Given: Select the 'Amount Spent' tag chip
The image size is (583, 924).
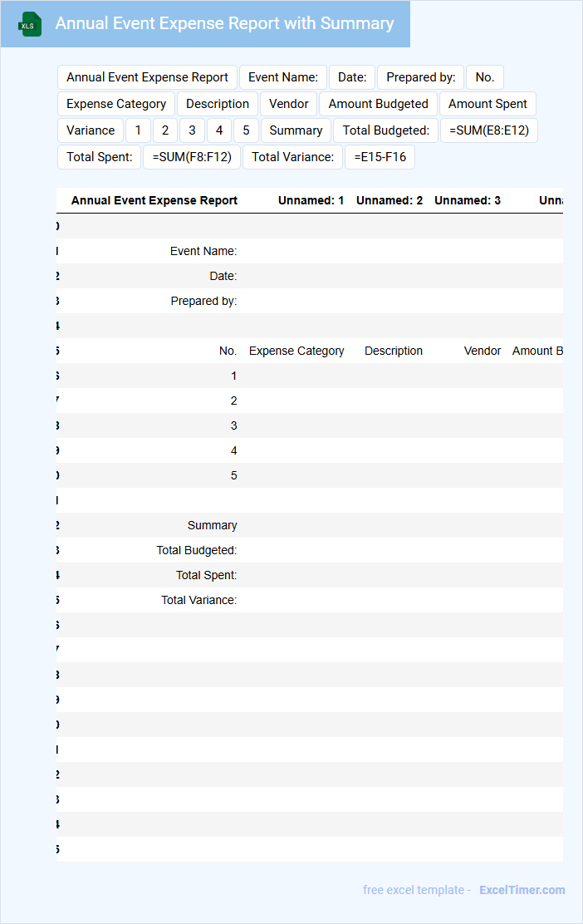Looking at the screenshot, I should 487,104.
